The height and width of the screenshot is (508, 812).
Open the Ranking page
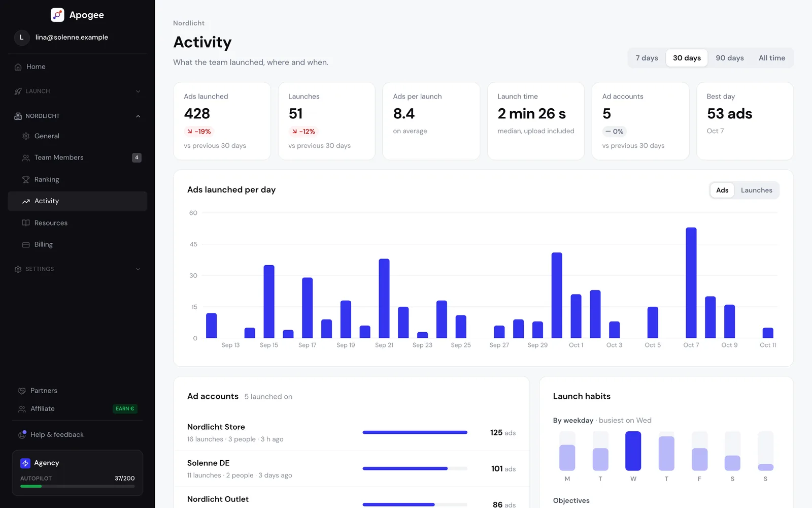coord(78,179)
